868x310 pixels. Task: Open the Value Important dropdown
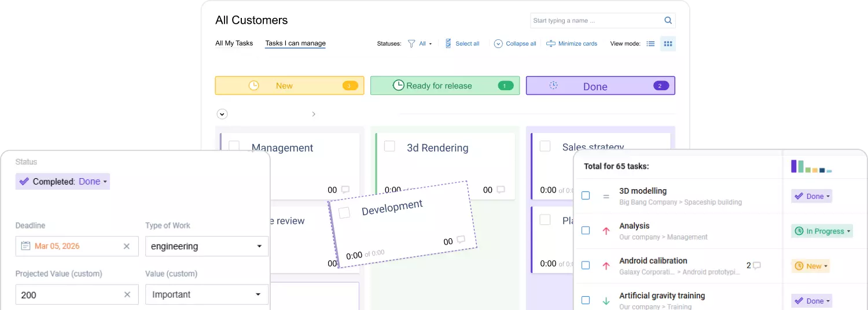tap(207, 294)
